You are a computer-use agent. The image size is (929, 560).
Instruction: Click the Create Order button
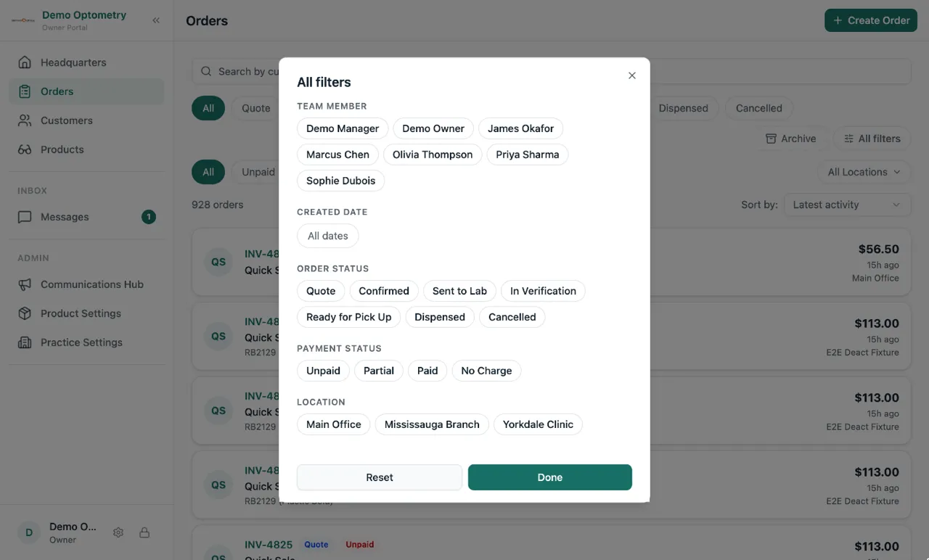pyautogui.click(x=871, y=20)
